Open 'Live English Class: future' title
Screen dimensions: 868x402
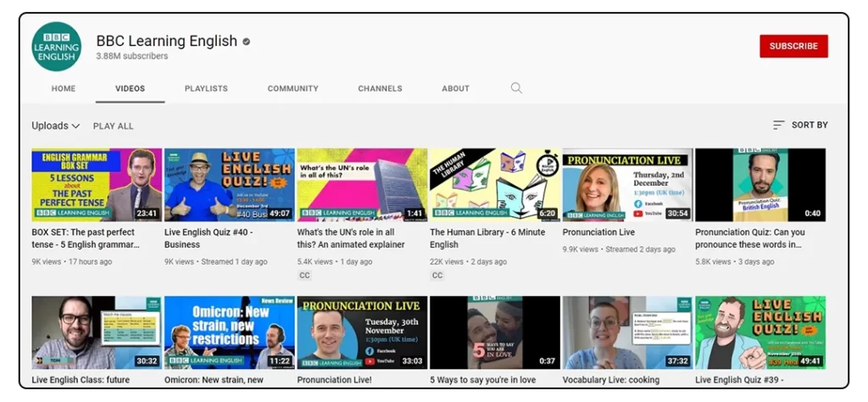pos(81,380)
